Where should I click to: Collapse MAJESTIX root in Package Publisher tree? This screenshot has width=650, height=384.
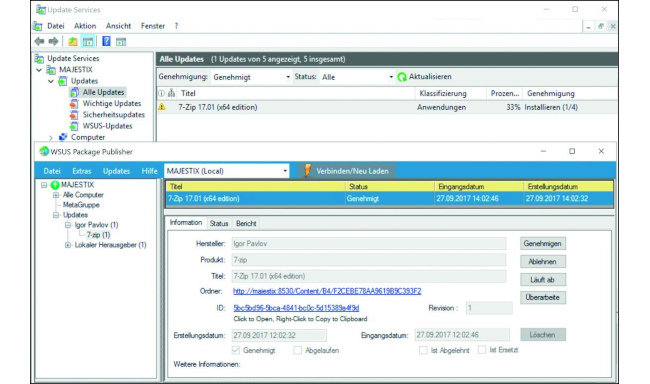pos(44,185)
